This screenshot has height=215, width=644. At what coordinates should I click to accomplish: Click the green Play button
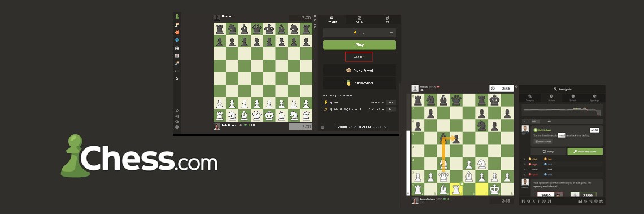(x=359, y=45)
